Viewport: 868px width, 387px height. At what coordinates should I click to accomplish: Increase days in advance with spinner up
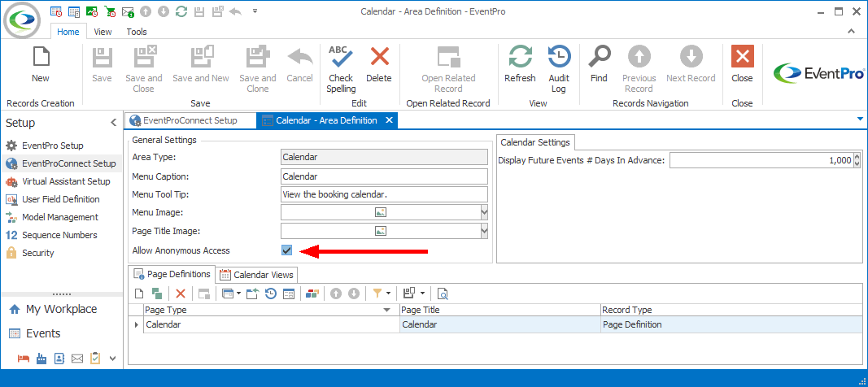858,157
